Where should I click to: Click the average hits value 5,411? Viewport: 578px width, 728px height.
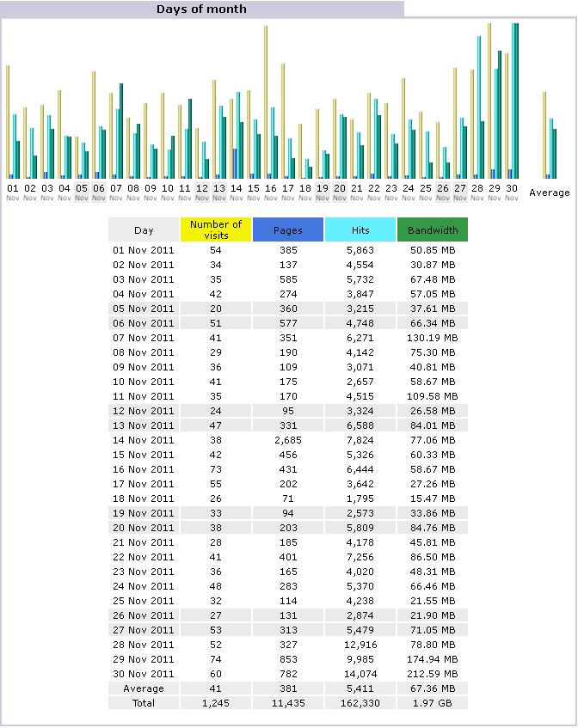click(x=360, y=688)
